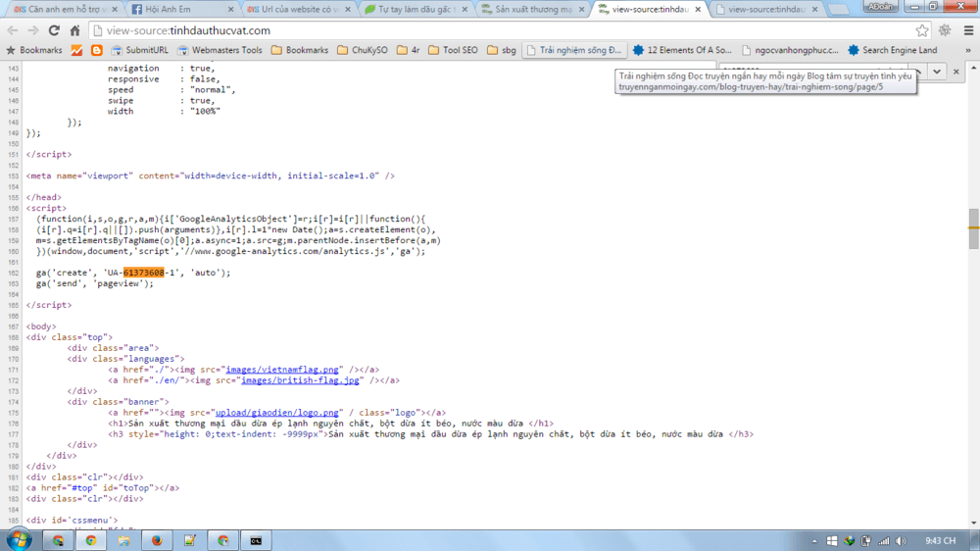The height and width of the screenshot is (551, 980).
Task: Open the Blogger bookmark icon
Action: click(96, 50)
